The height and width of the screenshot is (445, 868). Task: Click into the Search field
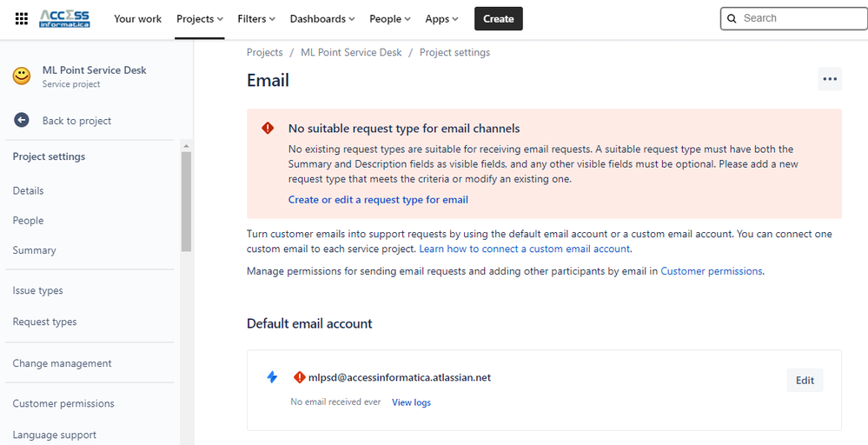coord(799,18)
